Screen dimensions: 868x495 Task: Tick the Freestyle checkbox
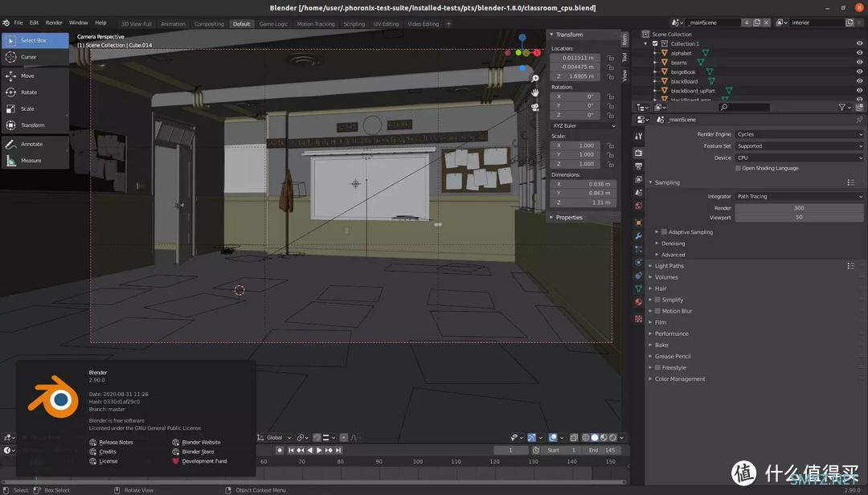[x=657, y=368]
